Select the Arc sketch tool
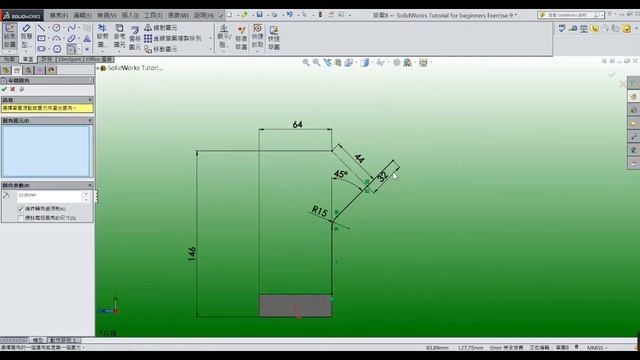The height and width of the screenshot is (360, 640). [56, 38]
